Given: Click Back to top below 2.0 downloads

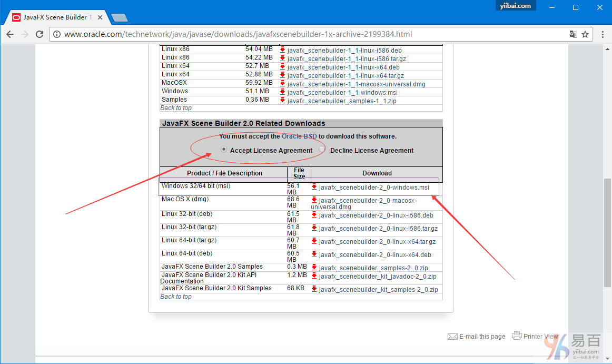Looking at the screenshot, I should pos(176,297).
